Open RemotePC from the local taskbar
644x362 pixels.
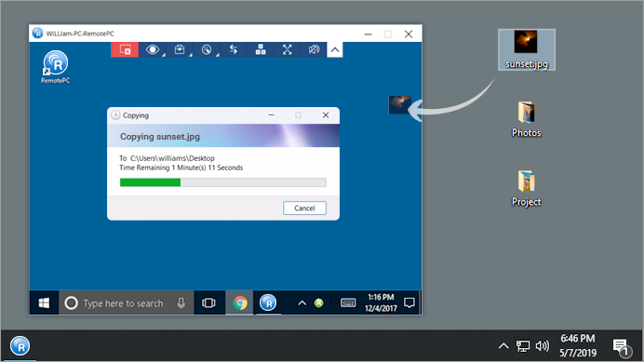[20, 345]
